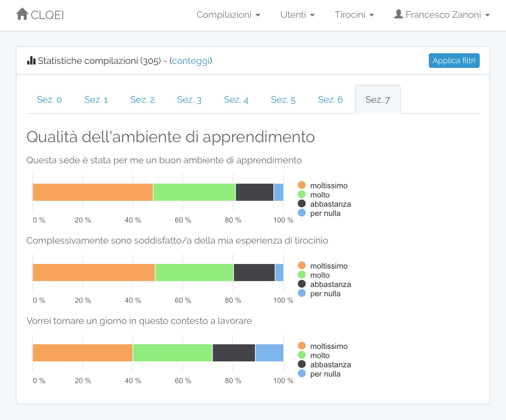Switch to the Sez. 1 tab
Screen dimensions: 506x420
[x=96, y=99]
